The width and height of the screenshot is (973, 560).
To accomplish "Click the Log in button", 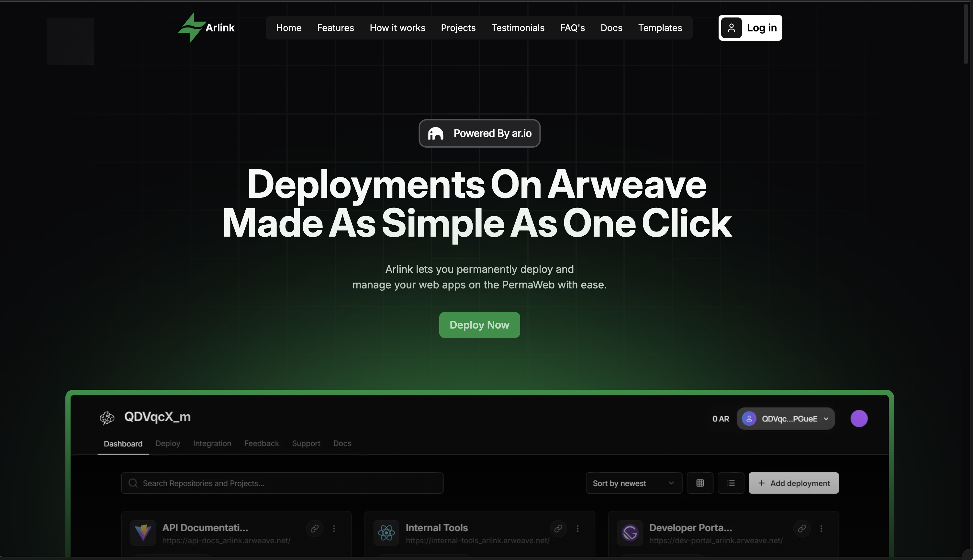I will click(x=750, y=27).
